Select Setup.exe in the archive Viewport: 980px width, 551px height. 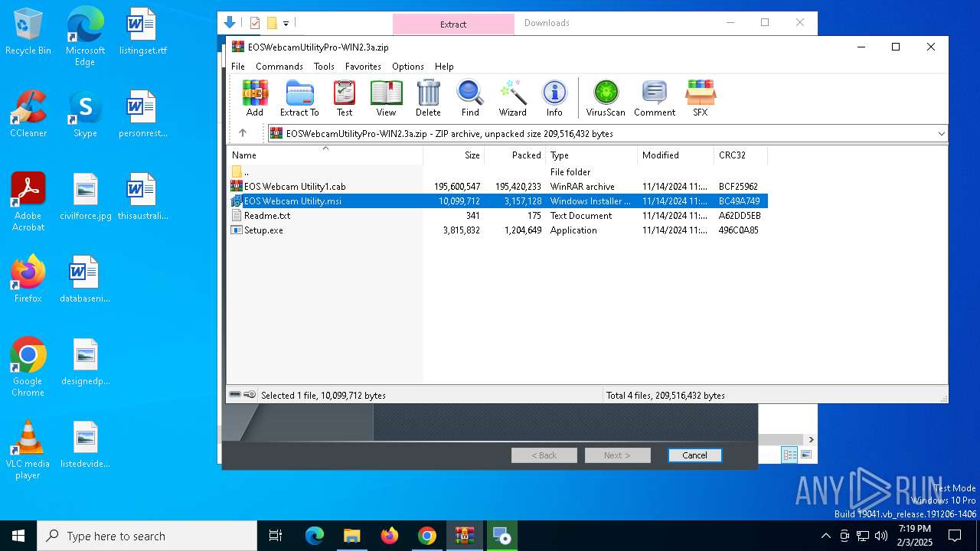[x=498, y=230]
